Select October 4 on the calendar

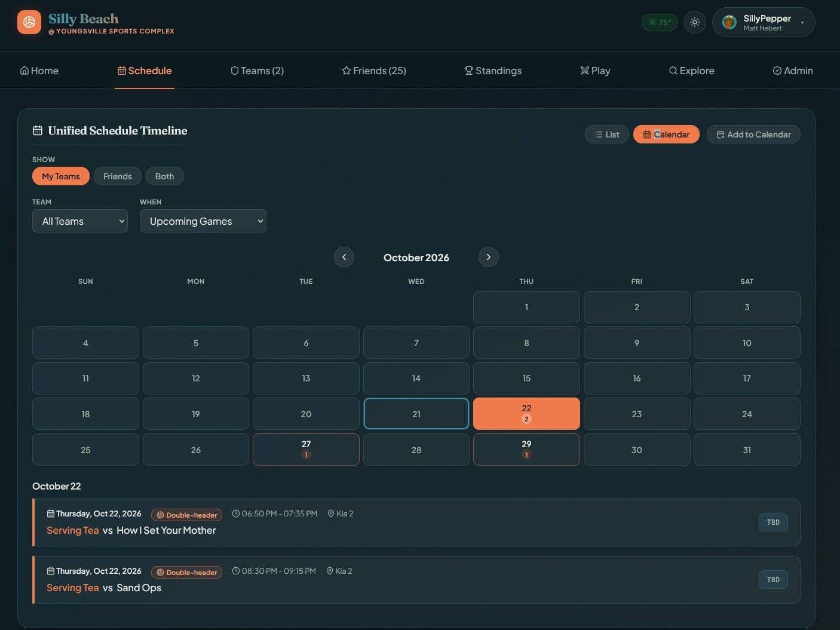[85, 343]
